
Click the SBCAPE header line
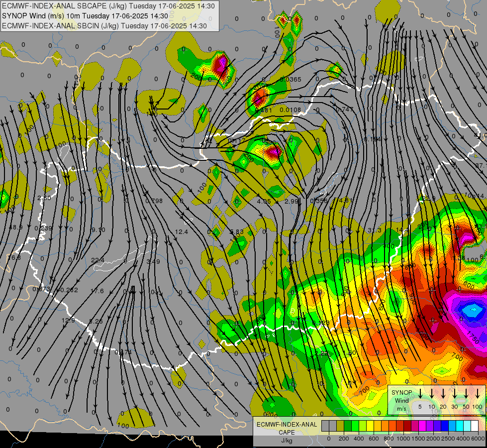(x=108, y=6)
